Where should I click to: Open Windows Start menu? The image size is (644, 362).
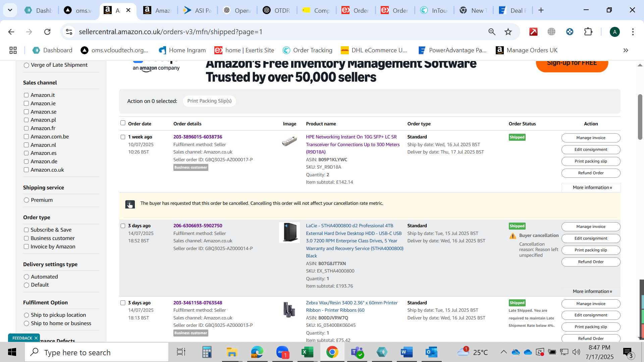pos(12,352)
